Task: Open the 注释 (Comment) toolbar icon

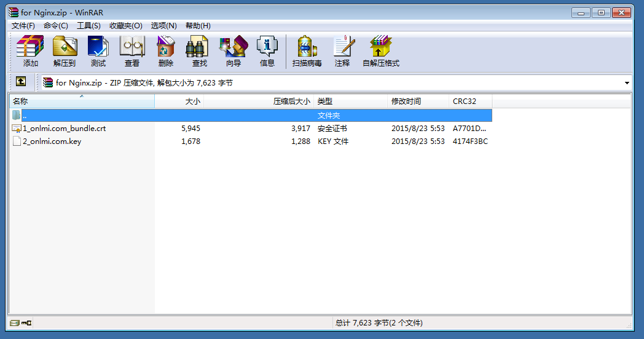Action: point(342,50)
